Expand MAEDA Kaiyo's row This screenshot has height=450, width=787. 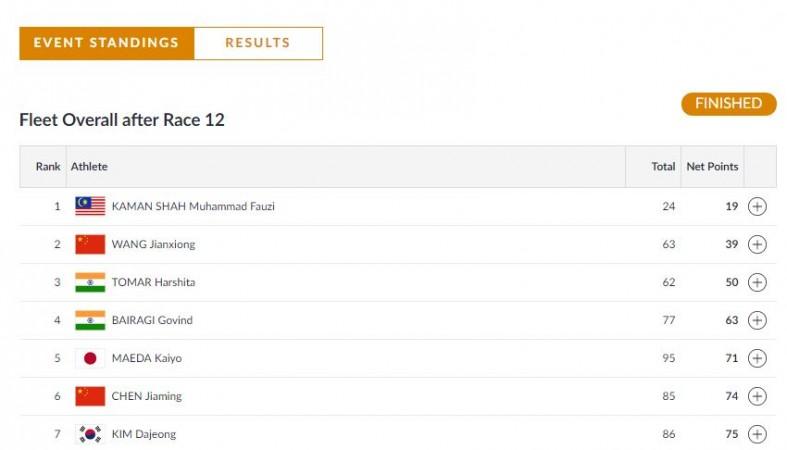tap(757, 359)
